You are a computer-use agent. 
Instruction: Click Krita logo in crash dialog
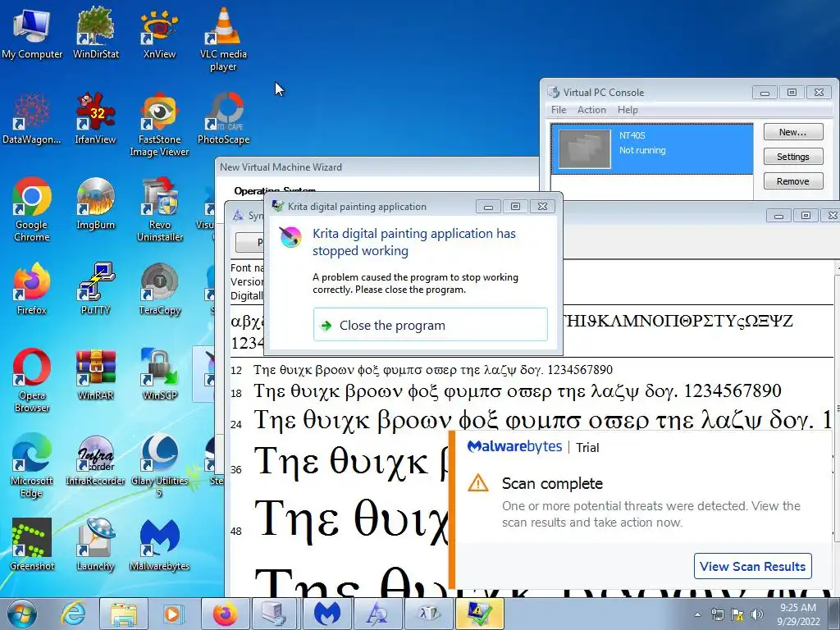click(291, 237)
